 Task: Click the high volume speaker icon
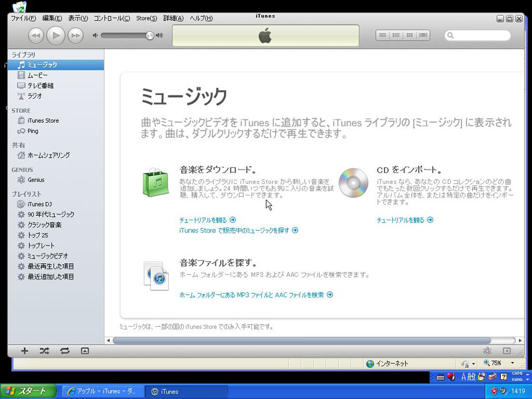(x=159, y=35)
